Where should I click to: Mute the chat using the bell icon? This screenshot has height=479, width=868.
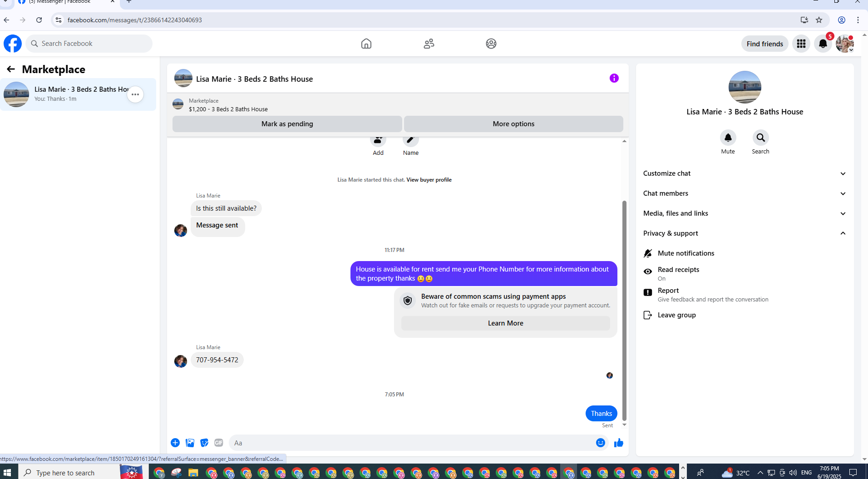[x=728, y=138]
